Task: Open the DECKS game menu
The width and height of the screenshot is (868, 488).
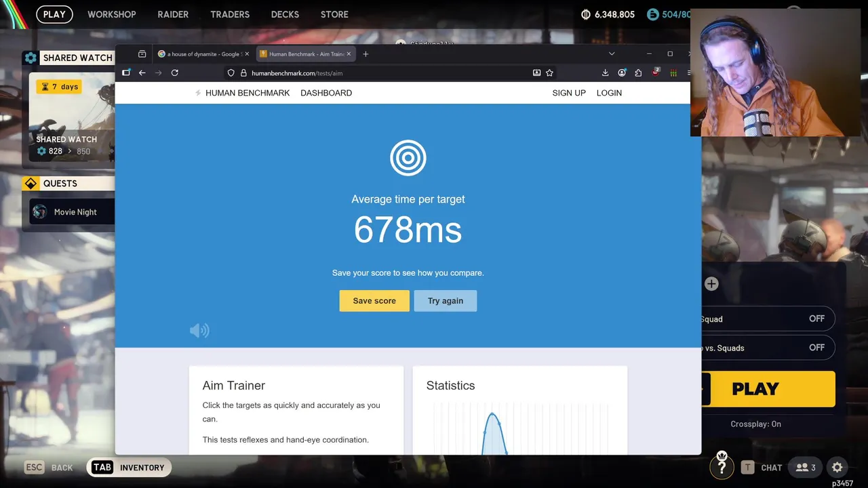Action: (x=285, y=14)
